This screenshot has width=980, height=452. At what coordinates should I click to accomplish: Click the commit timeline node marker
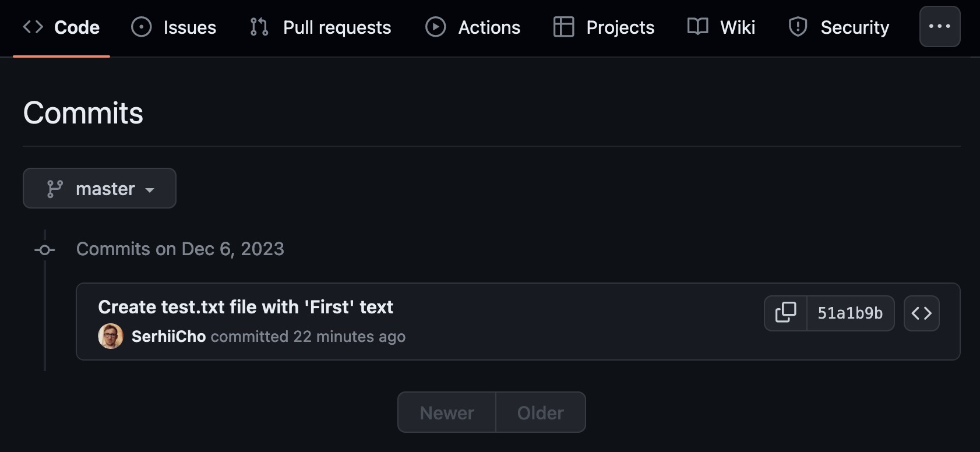tap(44, 249)
